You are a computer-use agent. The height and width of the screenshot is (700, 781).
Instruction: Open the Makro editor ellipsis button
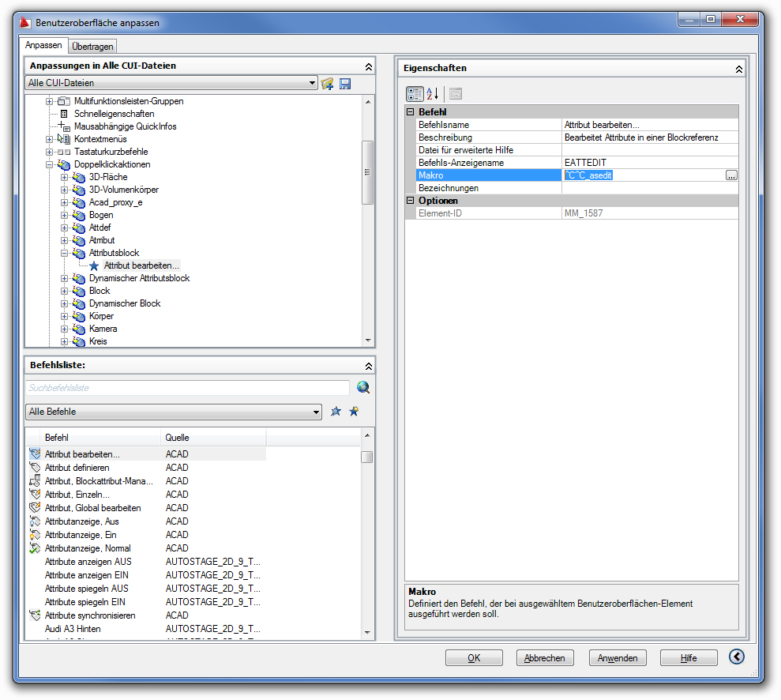click(x=731, y=175)
